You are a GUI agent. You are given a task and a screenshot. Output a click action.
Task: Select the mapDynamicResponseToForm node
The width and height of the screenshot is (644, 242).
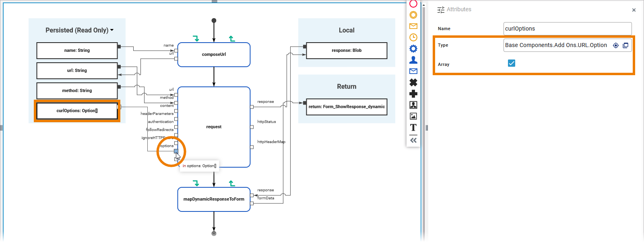(x=214, y=199)
